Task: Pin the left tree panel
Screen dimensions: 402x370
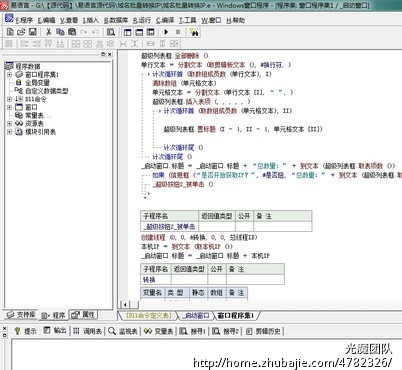Action: (x=103, y=54)
